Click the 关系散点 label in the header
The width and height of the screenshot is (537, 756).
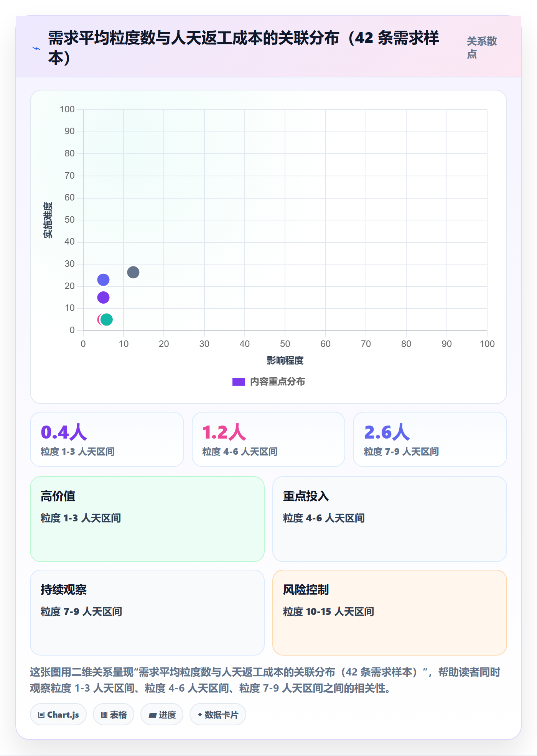tap(482, 48)
